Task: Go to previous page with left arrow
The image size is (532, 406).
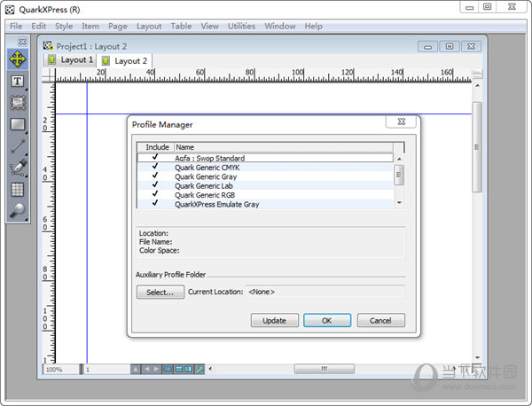Action: pyautogui.click(x=146, y=369)
